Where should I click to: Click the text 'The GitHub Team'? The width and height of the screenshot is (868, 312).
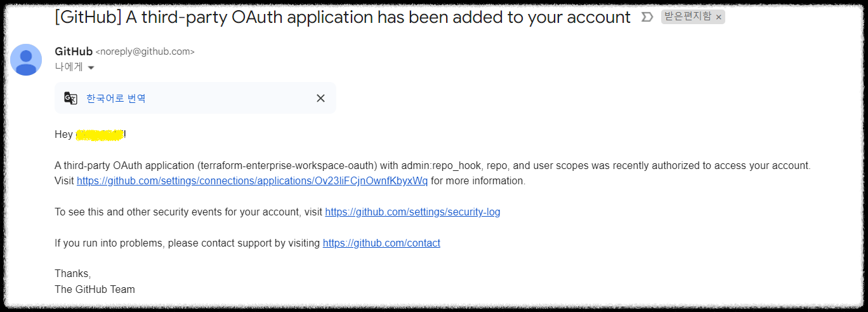click(95, 290)
